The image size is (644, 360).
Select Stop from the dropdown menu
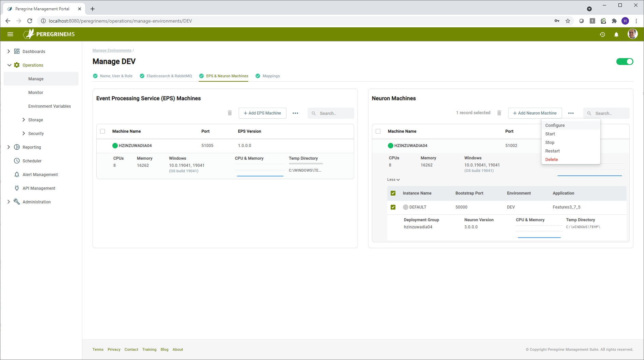tap(571, 143)
